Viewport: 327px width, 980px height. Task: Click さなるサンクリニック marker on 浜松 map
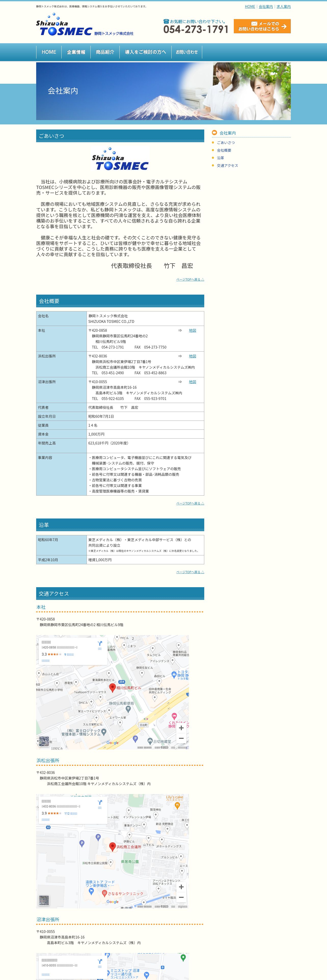(104, 893)
